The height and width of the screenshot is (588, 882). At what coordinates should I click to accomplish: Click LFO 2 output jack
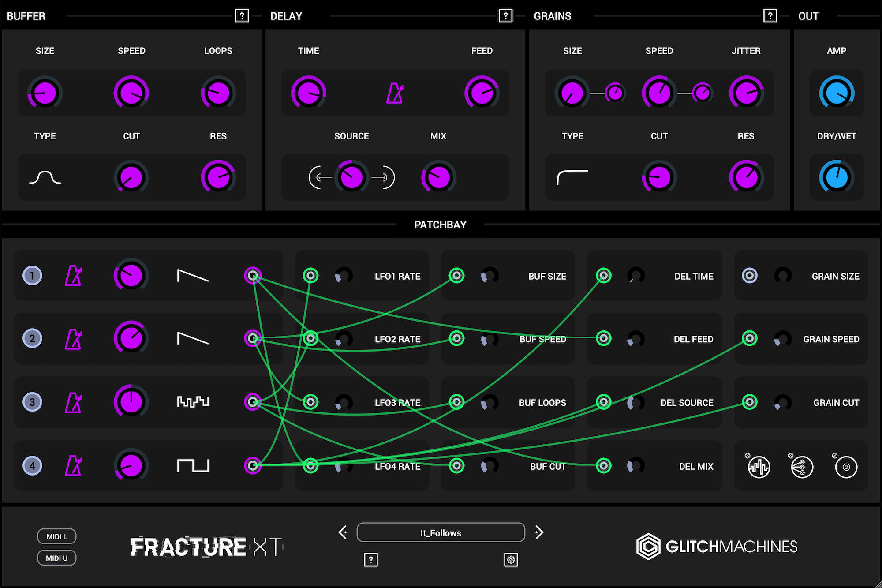253,338
